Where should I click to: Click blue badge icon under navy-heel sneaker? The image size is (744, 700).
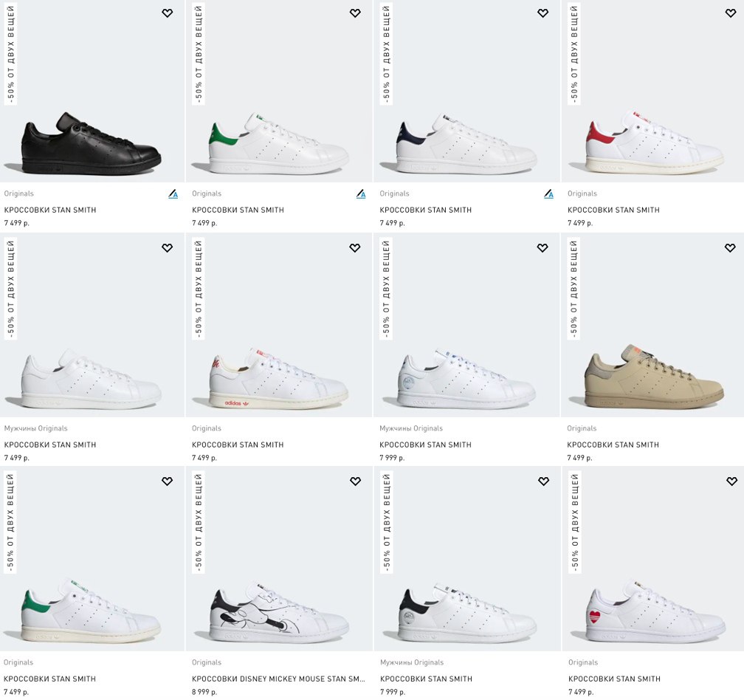[549, 193]
